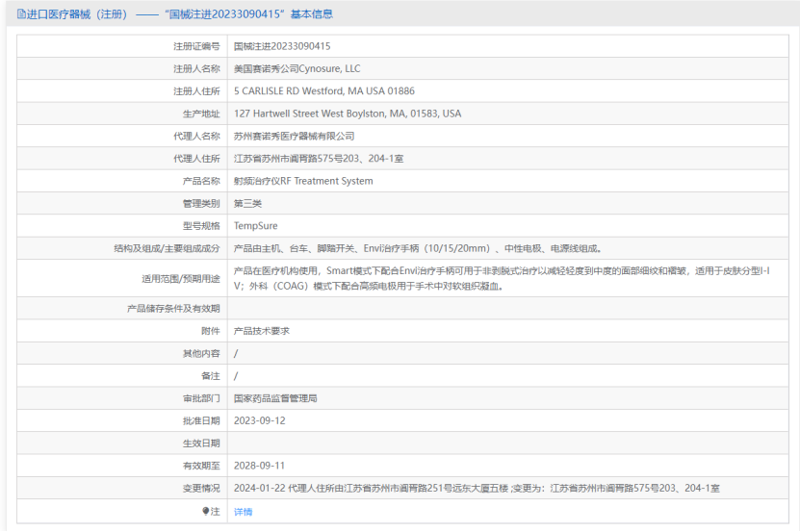The image size is (800, 532).
Task: Click the production address 127 Hartwell Street
Action: point(347,114)
